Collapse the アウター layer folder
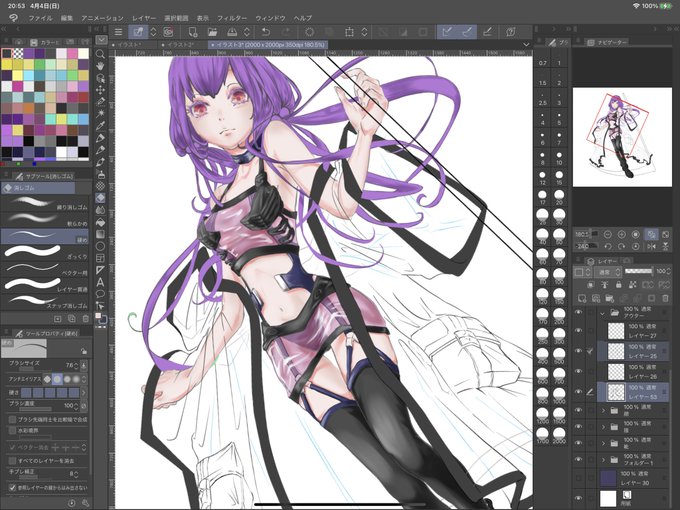 click(x=602, y=313)
